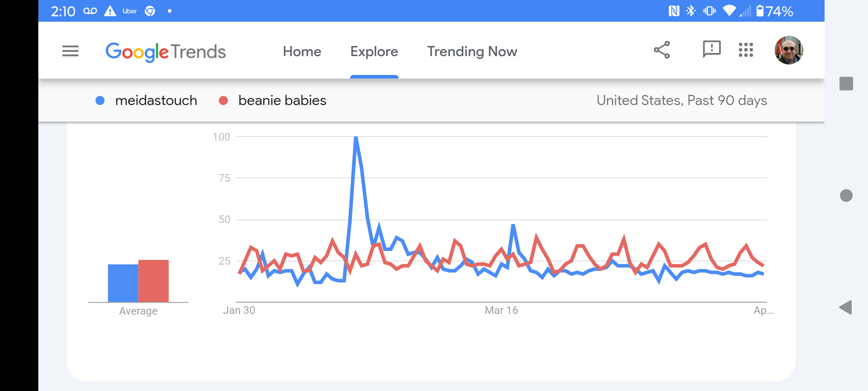
Task: Tap the red Average bar
Action: coord(153,281)
